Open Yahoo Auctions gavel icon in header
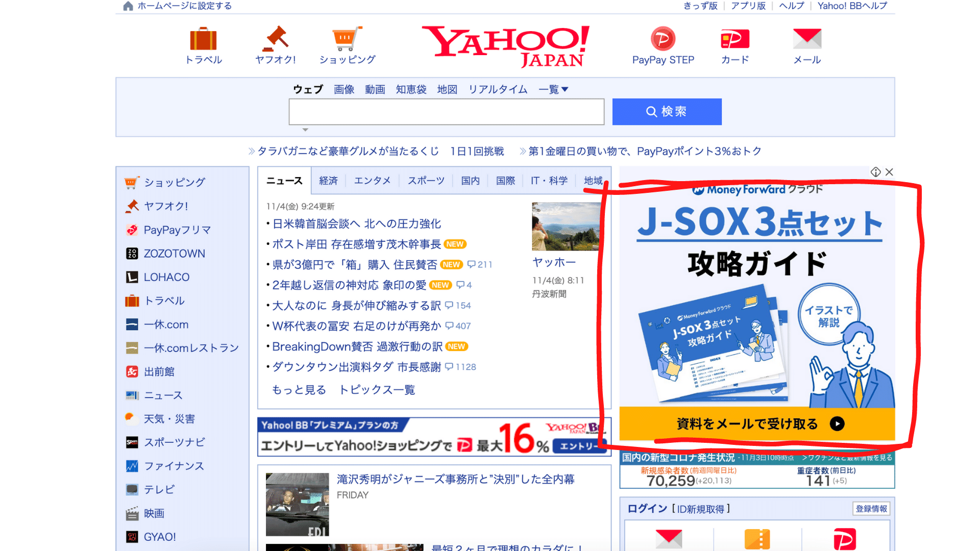980x551 pixels. tap(275, 39)
